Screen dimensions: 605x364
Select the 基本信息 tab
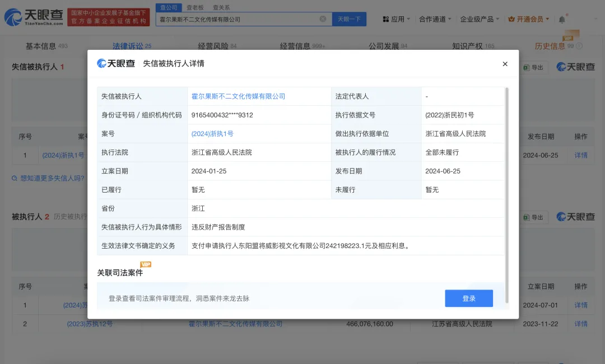pos(46,46)
